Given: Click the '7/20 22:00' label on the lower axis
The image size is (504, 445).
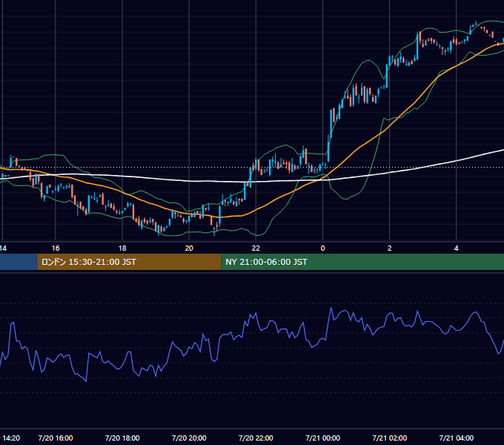Looking at the screenshot, I should pos(256,438).
